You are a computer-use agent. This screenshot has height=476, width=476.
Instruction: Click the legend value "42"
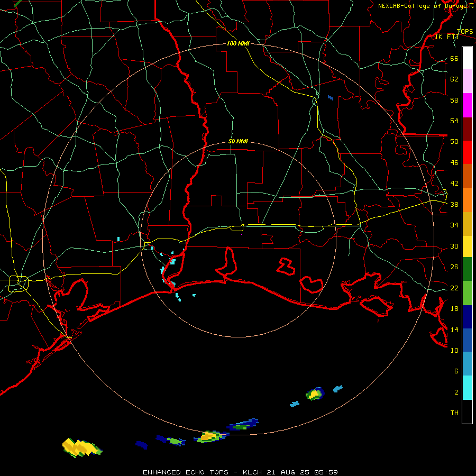tap(454, 183)
